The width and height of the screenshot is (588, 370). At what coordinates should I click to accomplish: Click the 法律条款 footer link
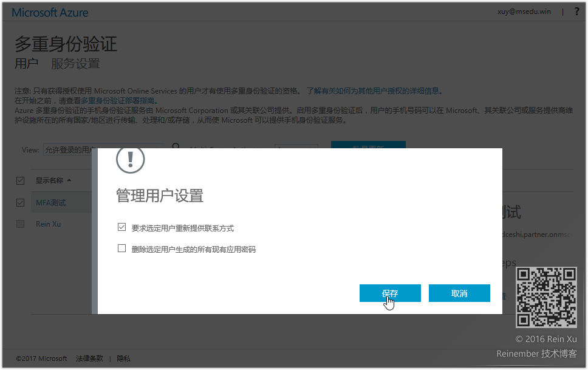coord(89,358)
